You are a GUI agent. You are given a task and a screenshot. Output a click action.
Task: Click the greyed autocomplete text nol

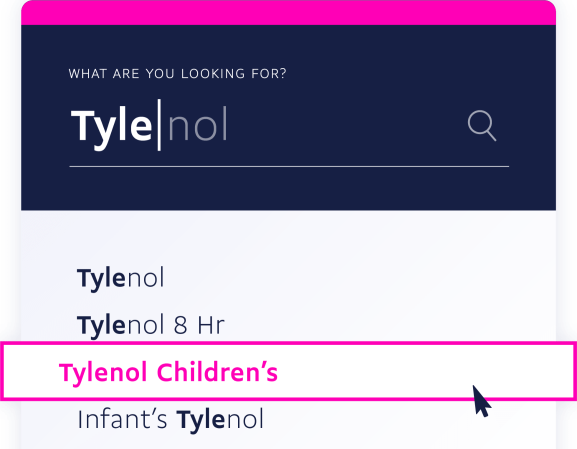(198, 124)
